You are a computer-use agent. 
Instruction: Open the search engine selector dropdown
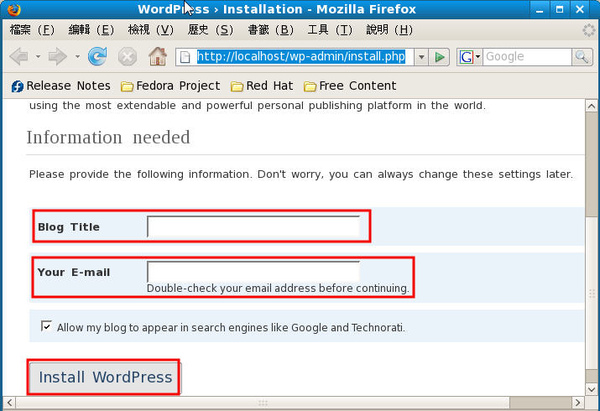(x=478, y=57)
